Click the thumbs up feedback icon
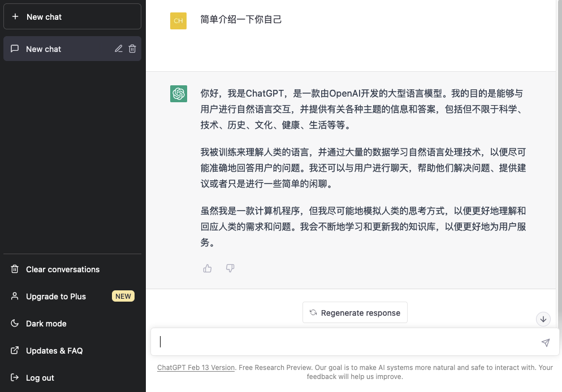This screenshot has width=562, height=392. 207,268
